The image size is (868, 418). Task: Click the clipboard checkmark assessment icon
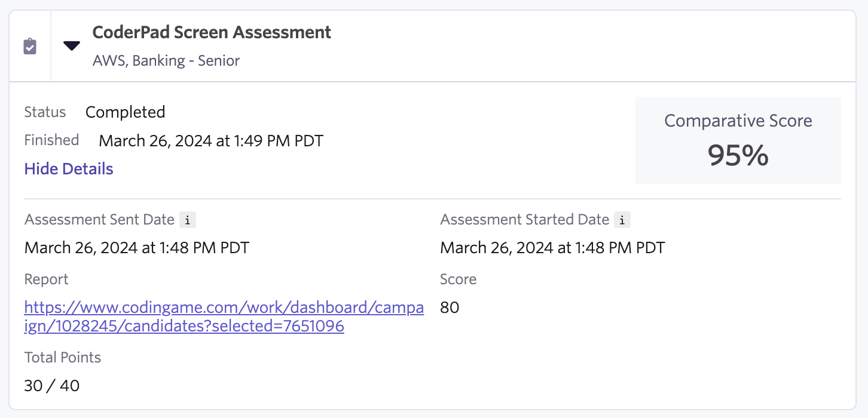(30, 47)
